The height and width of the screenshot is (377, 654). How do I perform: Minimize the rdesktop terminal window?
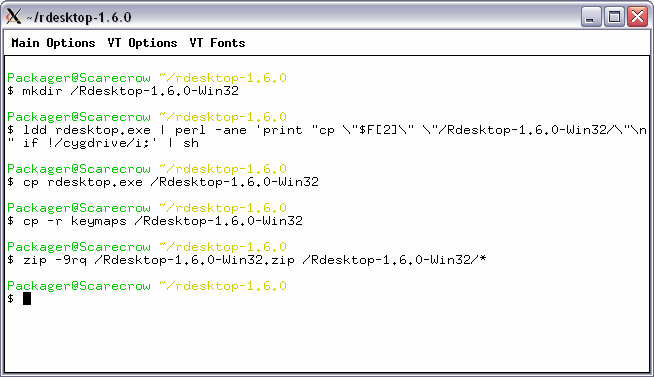591,17
